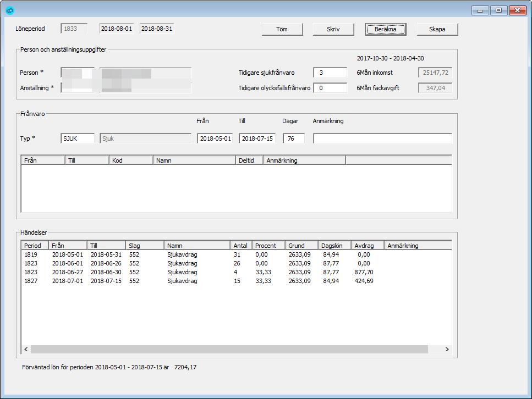Viewport: 532px width, 399px height.
Task: Click the Antal column header
Action: tap(241, 246)
